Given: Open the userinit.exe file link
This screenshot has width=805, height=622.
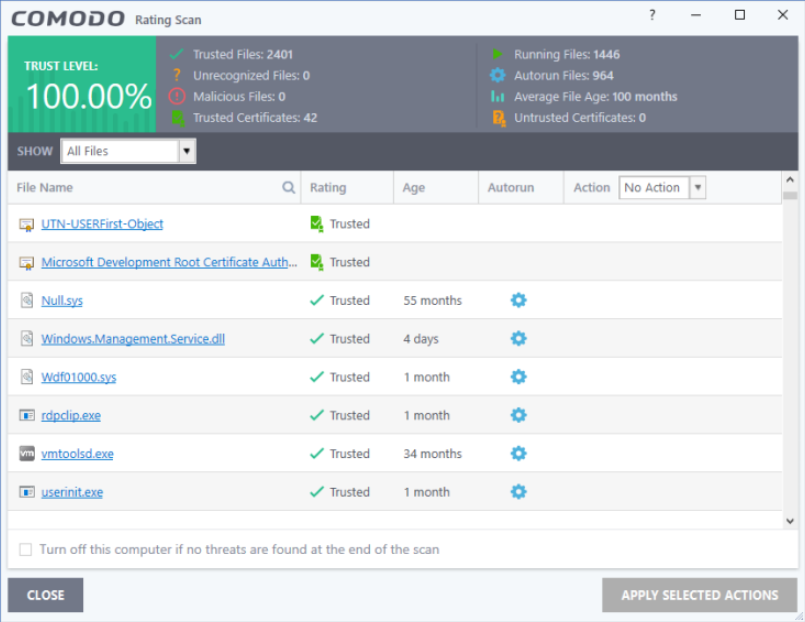Looking at the screenshot, I should click(72, 492).
